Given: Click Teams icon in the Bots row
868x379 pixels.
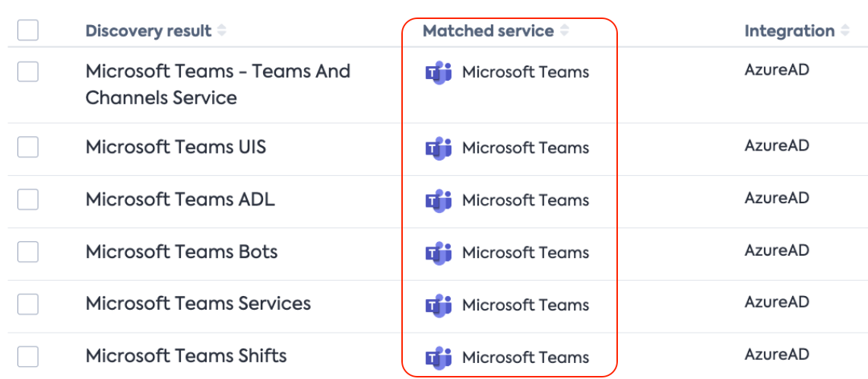Looking at the screenshot, I should coord(439,253).
